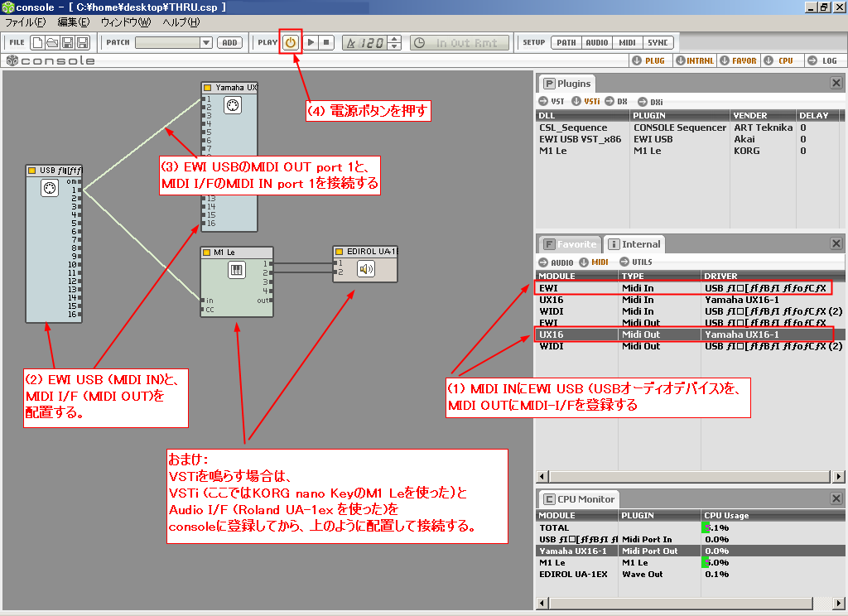Open the 編集(E) menu
This screenshot has height=616, width=848.
(x=74, y=22)
